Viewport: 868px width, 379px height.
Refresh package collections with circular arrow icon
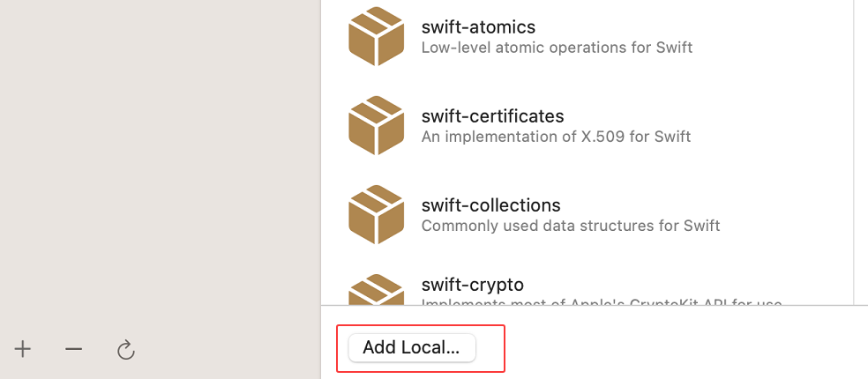pyautogui.click(x=125, y=351)
